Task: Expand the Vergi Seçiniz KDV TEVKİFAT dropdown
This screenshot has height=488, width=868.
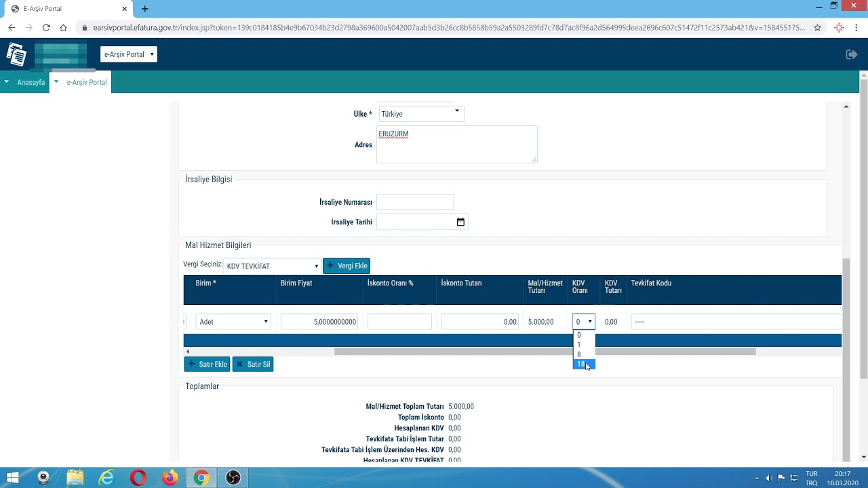Action: click(x=272, y=266)
